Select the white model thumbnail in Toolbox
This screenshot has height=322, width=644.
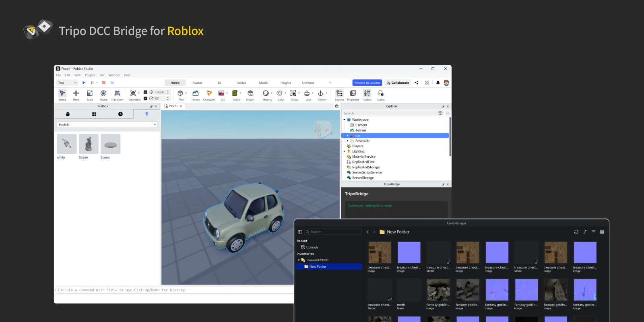pos(67,144)
